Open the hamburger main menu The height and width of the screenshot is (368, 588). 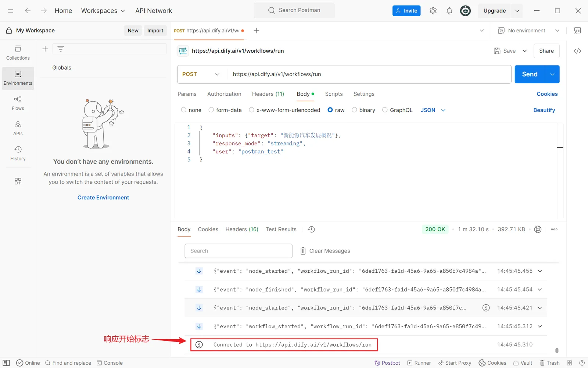pos(10,11)
